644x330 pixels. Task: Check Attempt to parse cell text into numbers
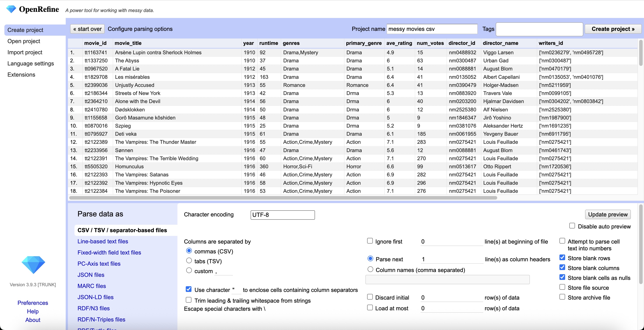562,241
